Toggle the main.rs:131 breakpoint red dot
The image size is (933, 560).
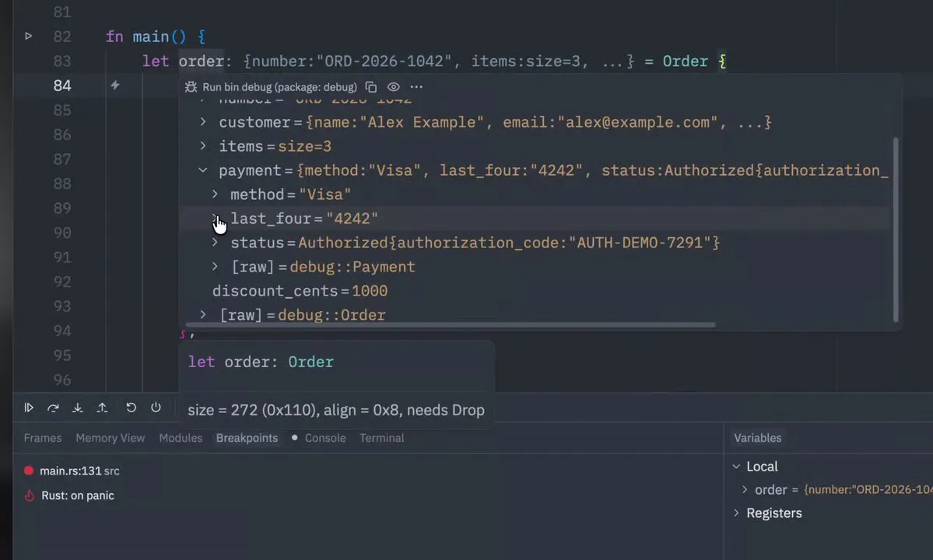(28, 471)
